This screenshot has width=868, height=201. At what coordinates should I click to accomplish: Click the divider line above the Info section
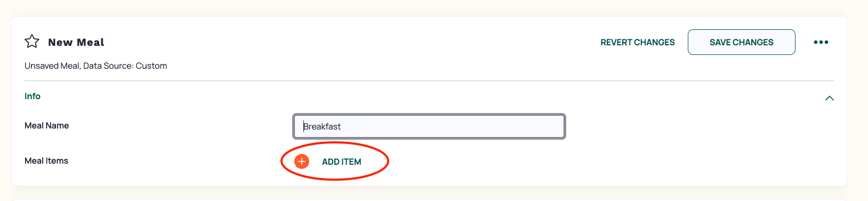[x=429, y=81]
